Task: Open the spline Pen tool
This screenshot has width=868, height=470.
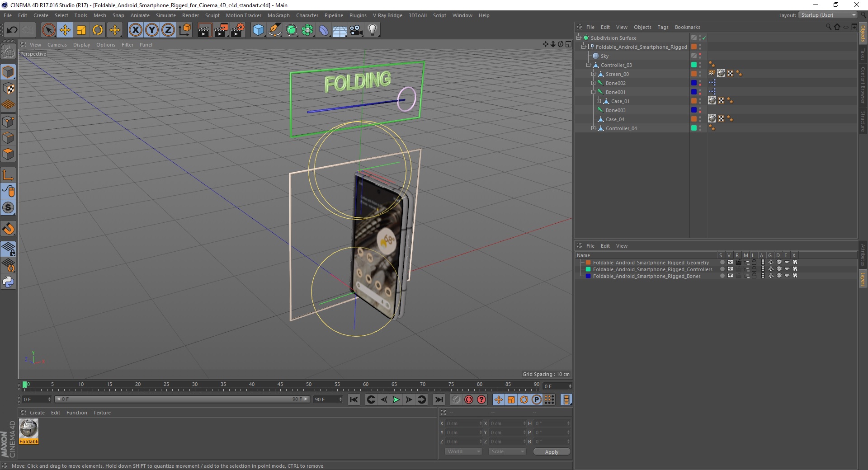Action: (x=274, y=30)
